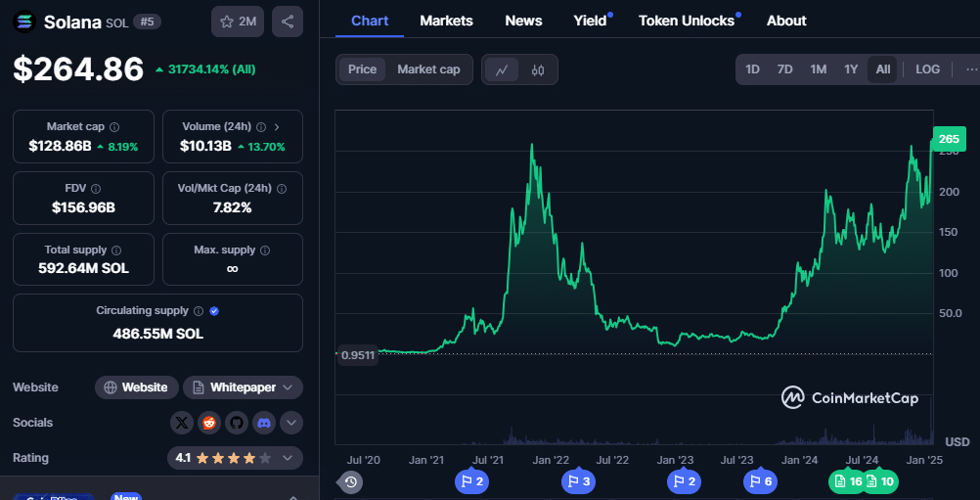980x500 pixels.
Task: Open the News tab
Action: click(x=524, y=21)
